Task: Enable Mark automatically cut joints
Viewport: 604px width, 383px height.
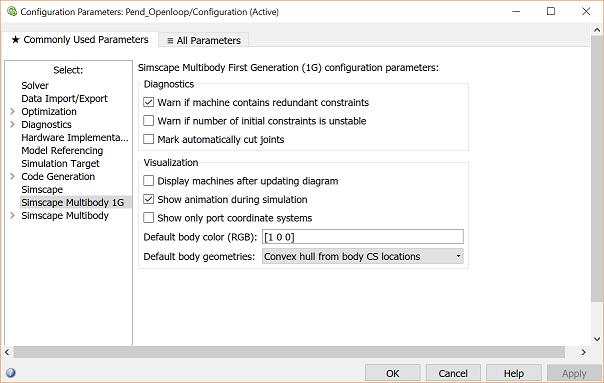Action: point(148,139)
